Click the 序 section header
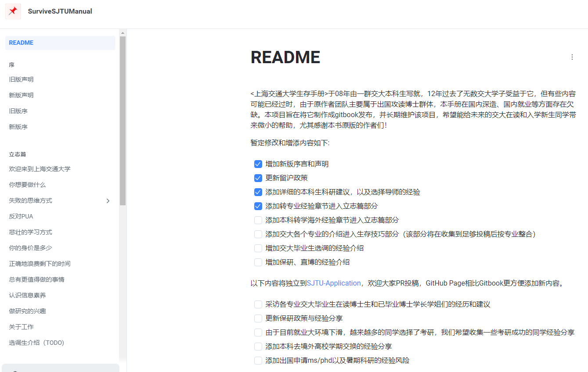 12,65
